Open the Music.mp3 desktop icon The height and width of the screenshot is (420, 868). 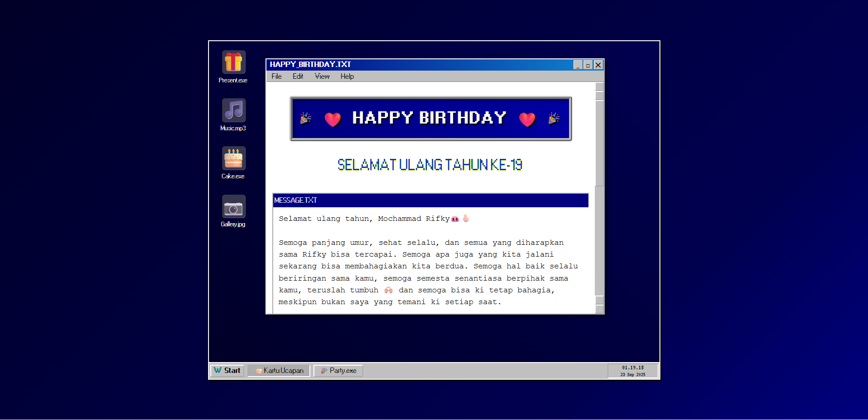(233, 110)
